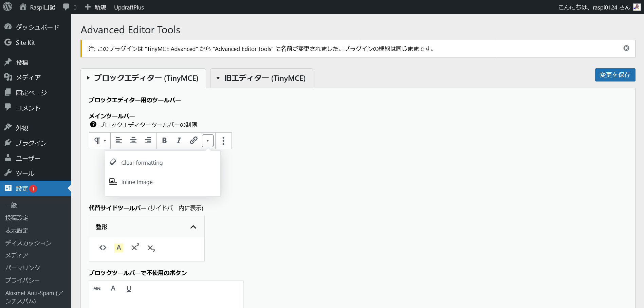Go to ディスカッション settings
Viewport: 644px width, 308px height.
pyautogui.click(x=28, y=243)
